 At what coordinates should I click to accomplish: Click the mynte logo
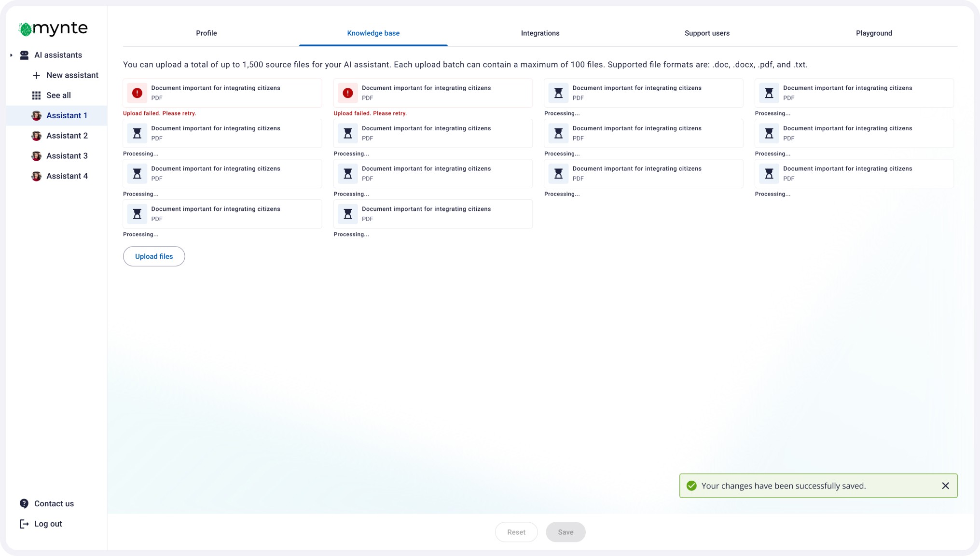(53, 28)
